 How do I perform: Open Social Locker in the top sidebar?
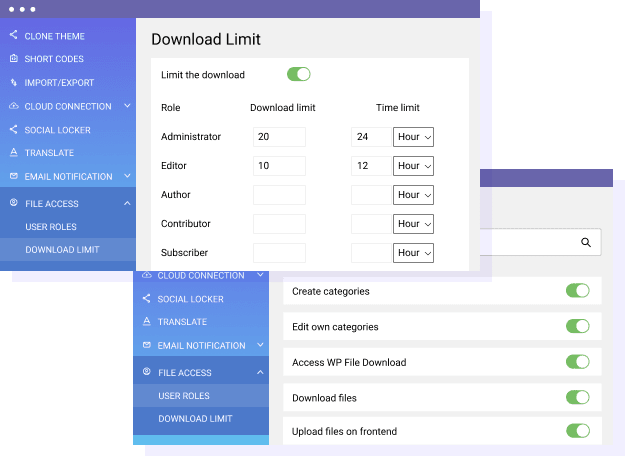(57, 130)
